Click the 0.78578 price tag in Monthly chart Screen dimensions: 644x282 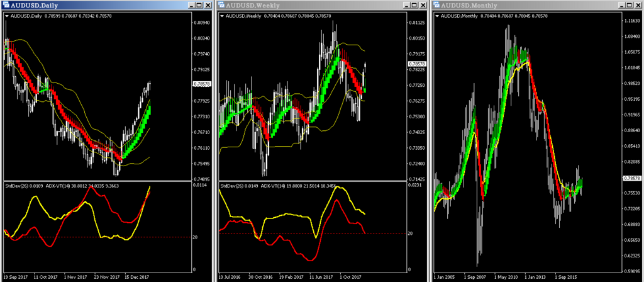point(631,178)
